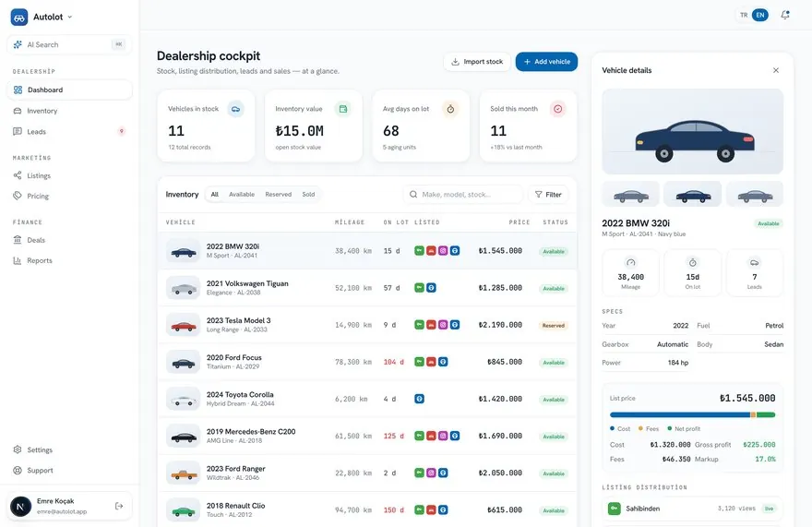Select the middle navy car thumbnail in Vehicle details
812x527 pixels.
tap(692, 195)
